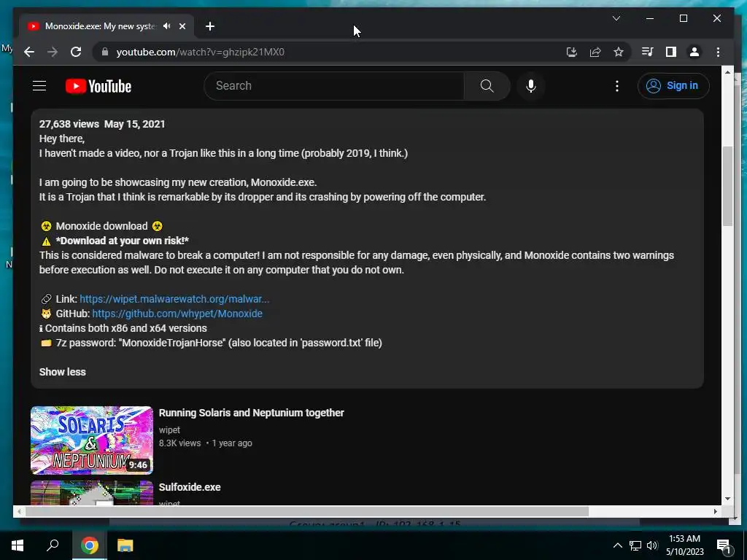The width and height of the screenshot is (747, 560).
Task: Open File Explorer from the taskbar
Action: coord(125,545)
